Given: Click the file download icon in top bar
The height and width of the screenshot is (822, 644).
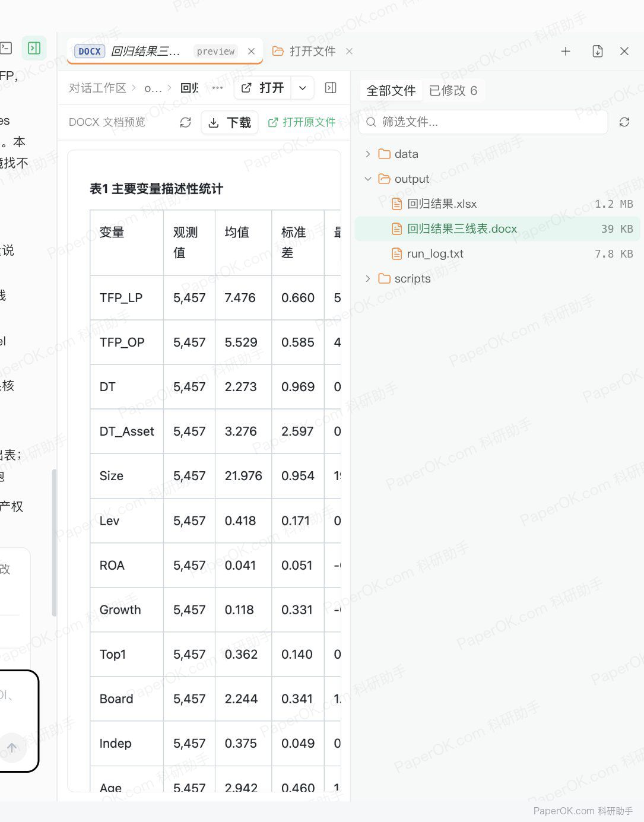Looking at the screenshot, I should (x=598, y=51).
